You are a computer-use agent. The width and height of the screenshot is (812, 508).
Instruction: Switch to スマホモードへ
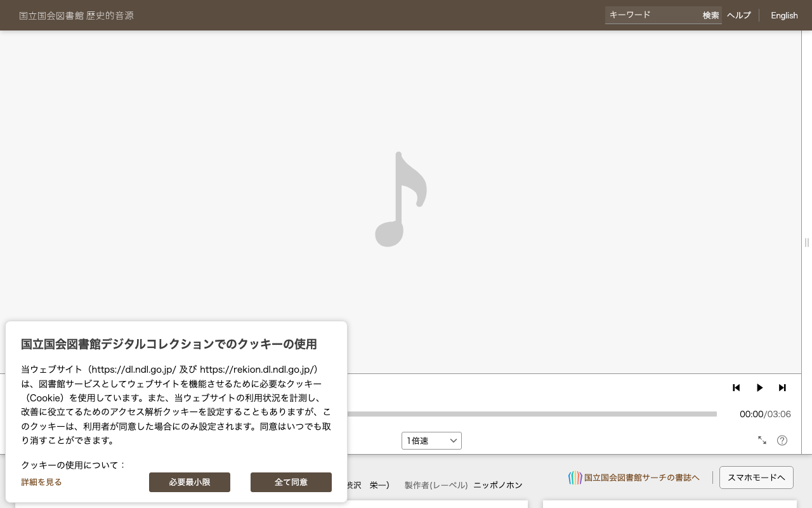point(756,478)
